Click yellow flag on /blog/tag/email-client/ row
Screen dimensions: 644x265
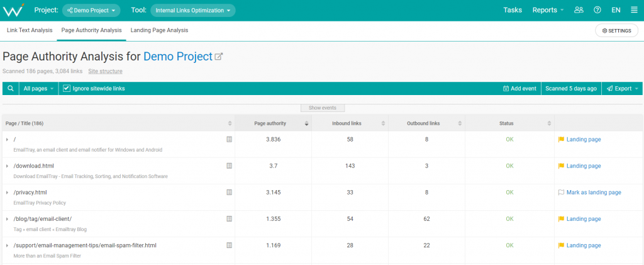561,219
